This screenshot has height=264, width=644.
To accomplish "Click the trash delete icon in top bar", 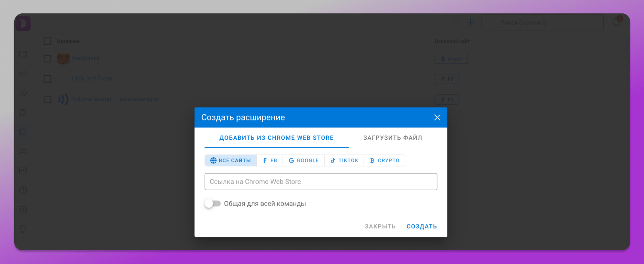I will pos(456,22).
